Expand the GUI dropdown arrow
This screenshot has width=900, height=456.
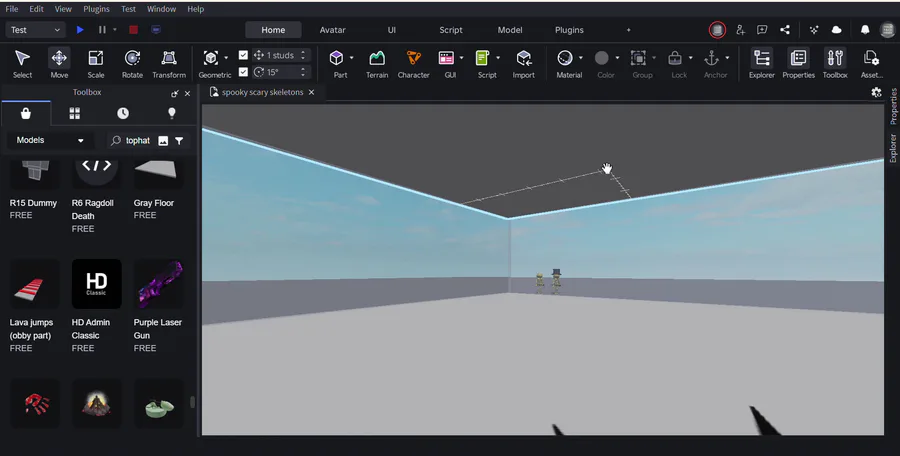point(461,58)
